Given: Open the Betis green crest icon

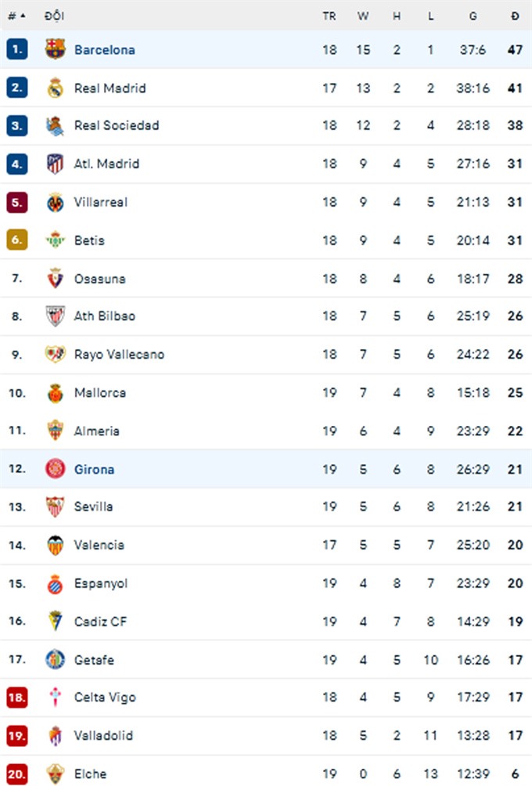Looking at the screenshot, I should 55,240.
